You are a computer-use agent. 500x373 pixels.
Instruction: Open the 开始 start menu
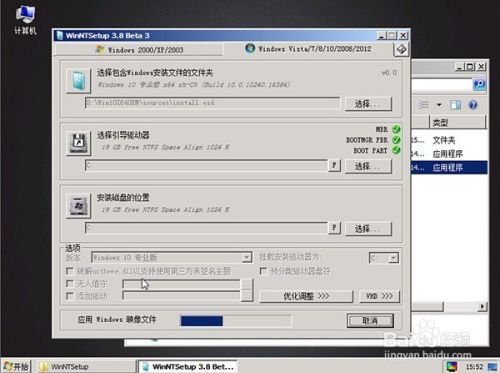16,367
